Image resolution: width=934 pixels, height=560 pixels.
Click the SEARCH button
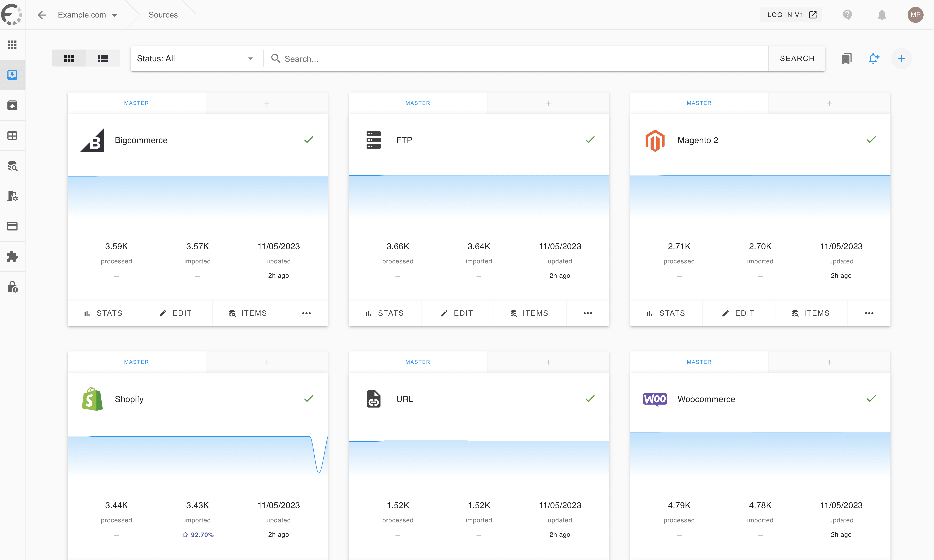(x=797, y=59)
